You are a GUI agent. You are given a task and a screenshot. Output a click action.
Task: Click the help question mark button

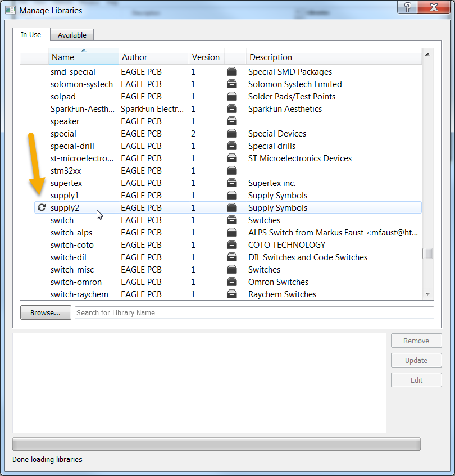407,7
